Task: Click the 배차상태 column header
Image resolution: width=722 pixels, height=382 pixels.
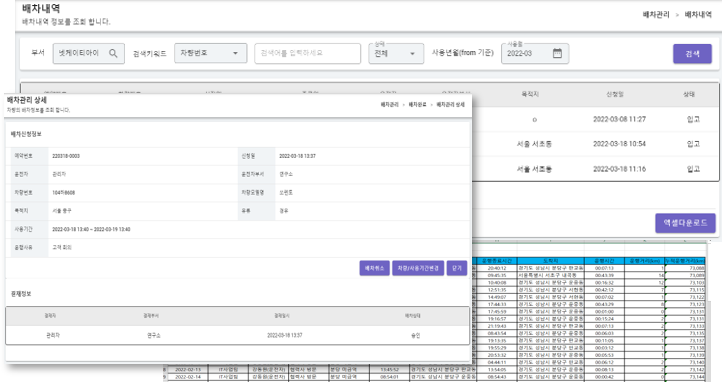Action: point(413,316)
